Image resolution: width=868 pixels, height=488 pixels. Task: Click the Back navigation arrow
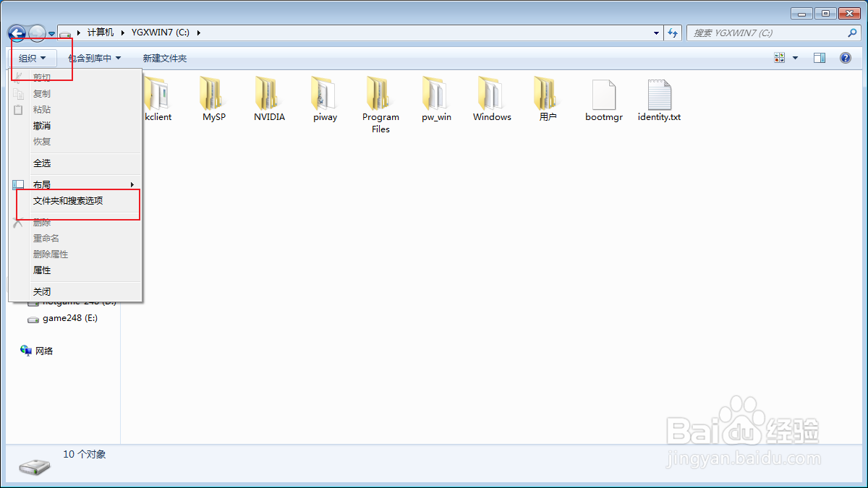[x=17, y=33]
